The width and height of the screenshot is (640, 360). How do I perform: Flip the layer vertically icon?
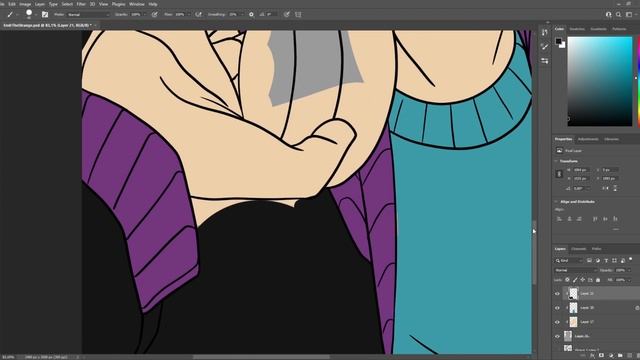615,189
